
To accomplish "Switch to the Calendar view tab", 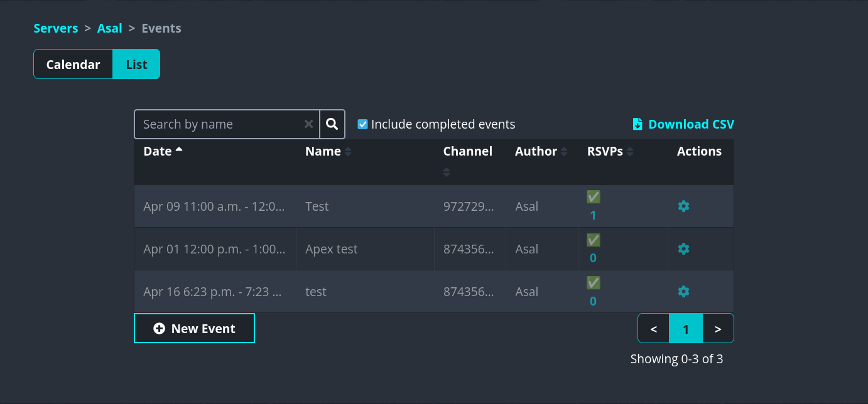I will (73, 64).
